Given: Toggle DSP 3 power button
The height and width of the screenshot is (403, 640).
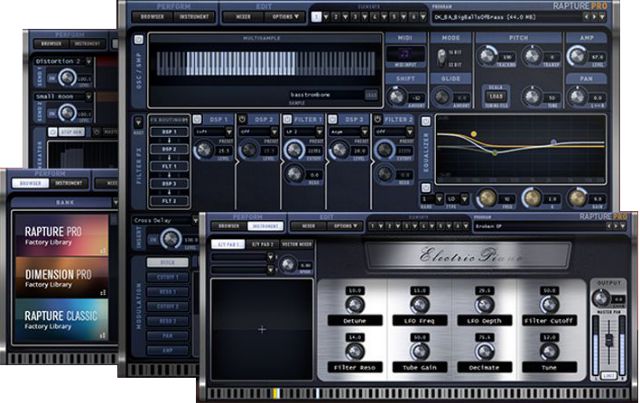Looking at the screenshot, I should pos(333,119).
